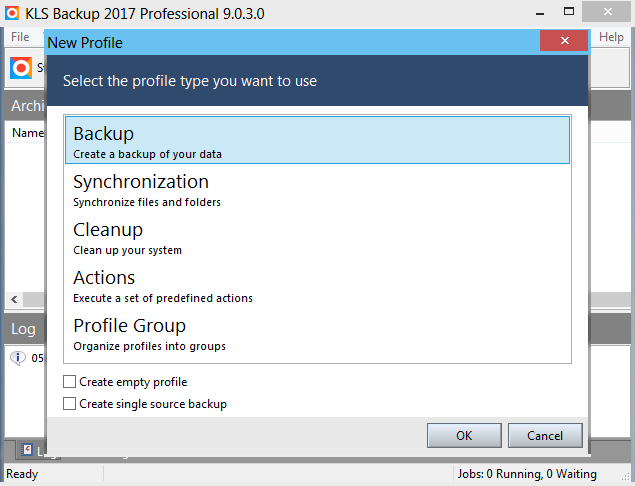Tick Create single source backup checkbox
The image size is (635, 486).
69,403
